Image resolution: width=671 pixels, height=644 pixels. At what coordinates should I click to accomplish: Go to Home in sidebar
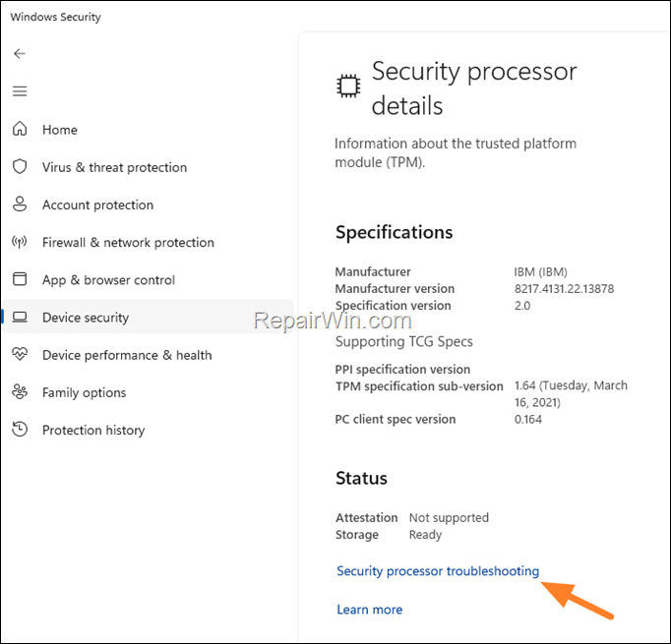tap(60, 130)
